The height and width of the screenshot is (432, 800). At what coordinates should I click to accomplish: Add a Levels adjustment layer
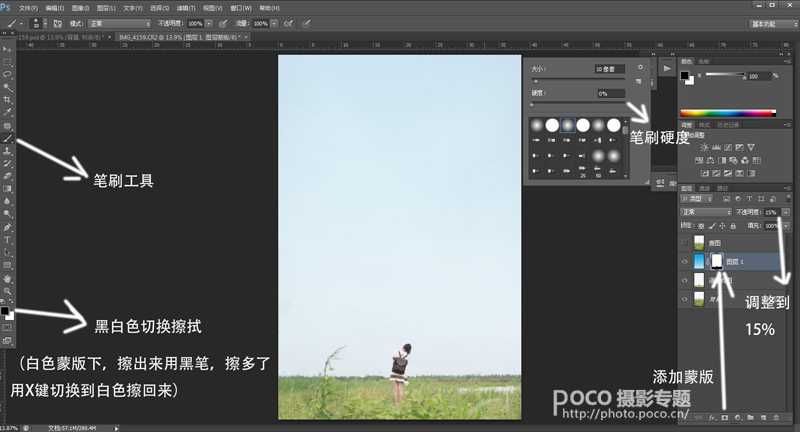click(x=716, y=147)
